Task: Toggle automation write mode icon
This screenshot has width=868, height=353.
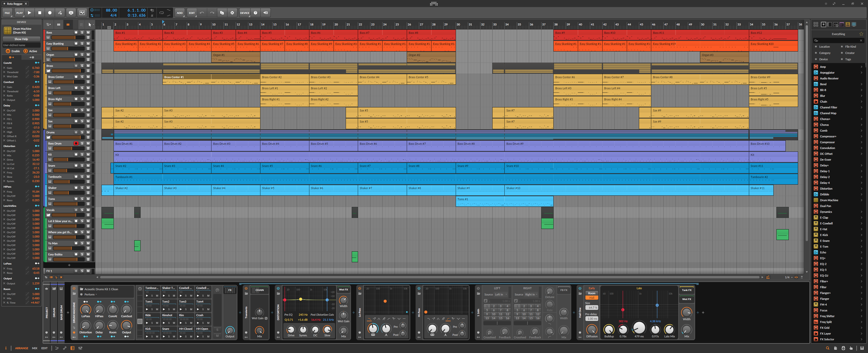Action: point(60,13)
